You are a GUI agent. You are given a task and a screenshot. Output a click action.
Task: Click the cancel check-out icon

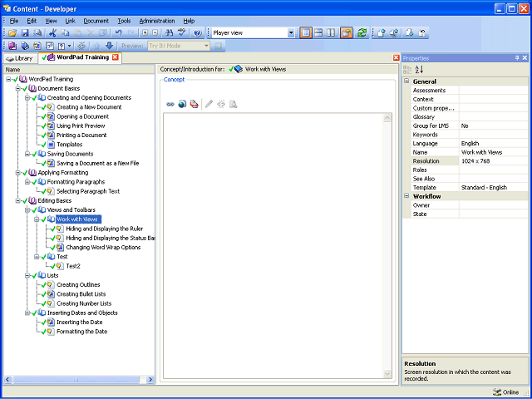click(421, 33)
